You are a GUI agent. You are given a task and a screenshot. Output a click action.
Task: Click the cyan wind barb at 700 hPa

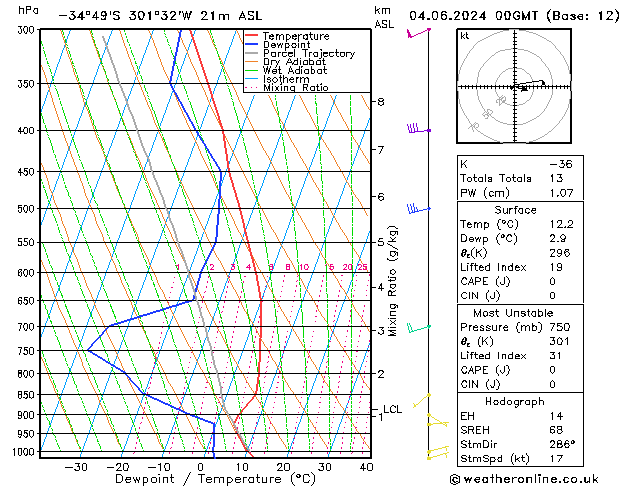(x=418, y=327)
